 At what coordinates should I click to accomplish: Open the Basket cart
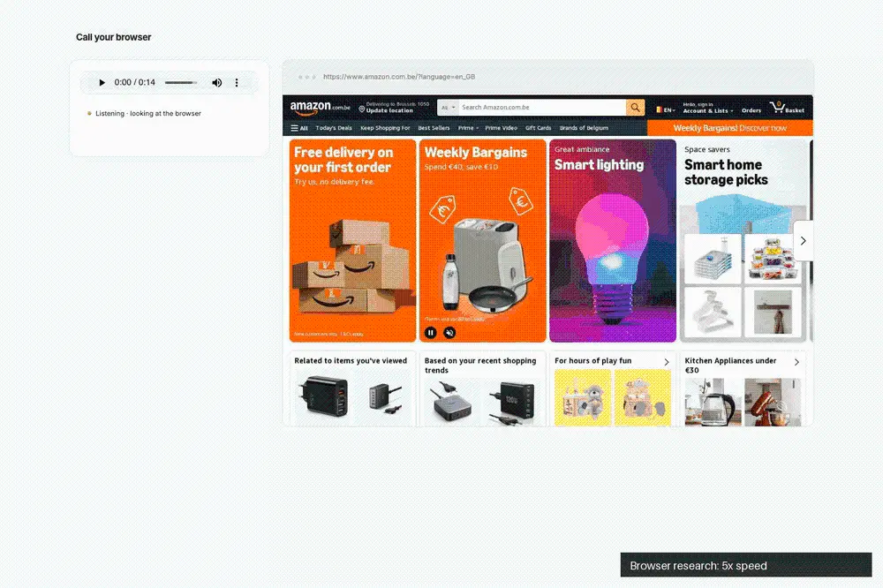[x=787, y=108]
